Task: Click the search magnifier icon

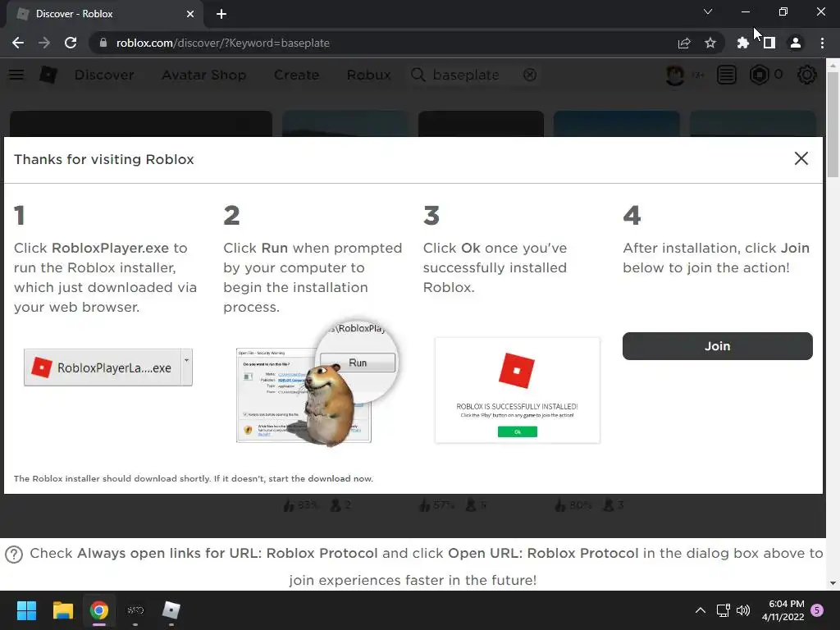Action: [x=418, y=75]
